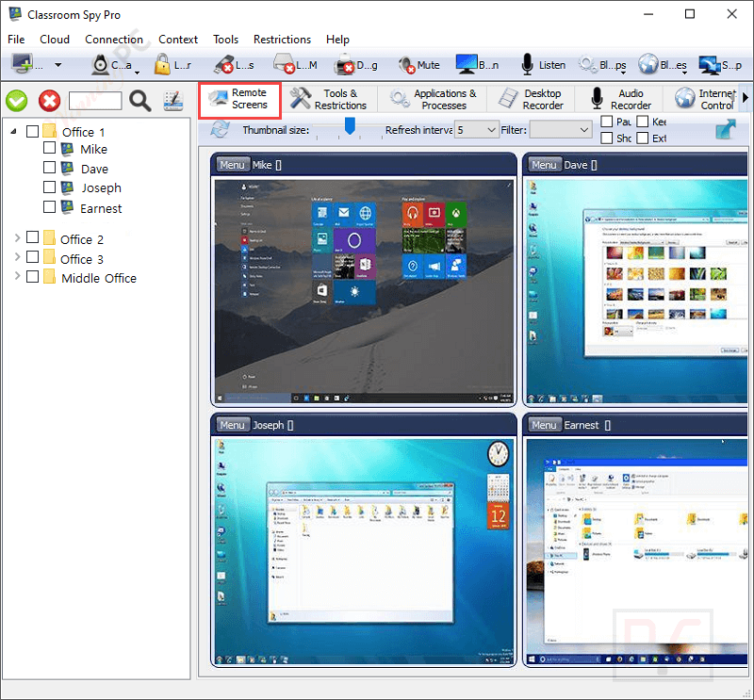Expand the Office 2 tree node
Viewport: 754px width, 700px height.
16,238
